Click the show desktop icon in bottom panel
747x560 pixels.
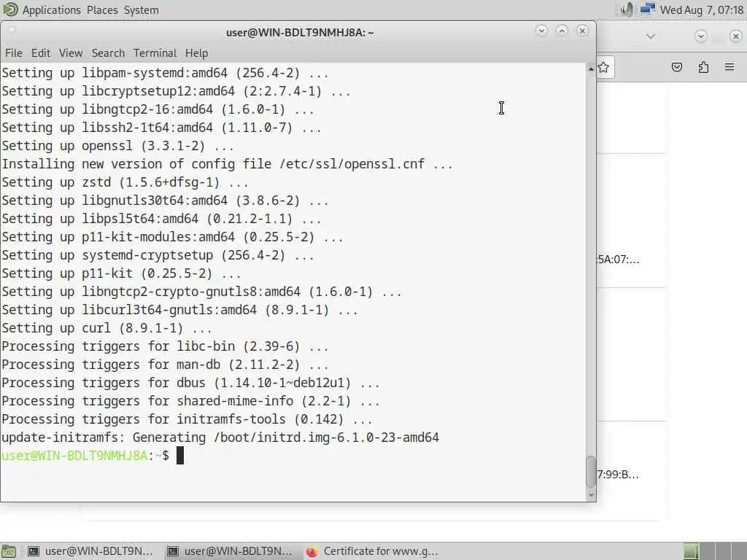coord(9,551)
